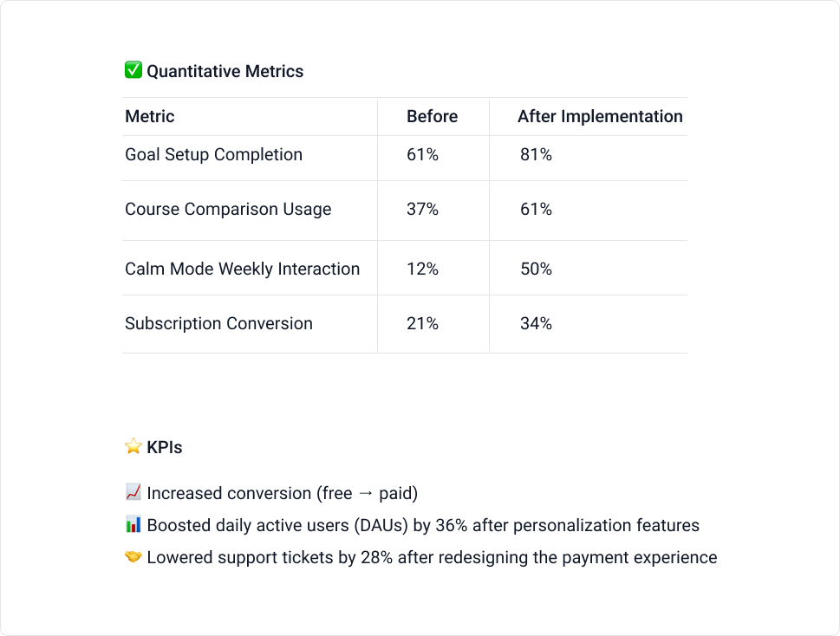Click the Subscription Conversion row label
This screenshot has height=636, width=840.
click(x=218, y=323)
